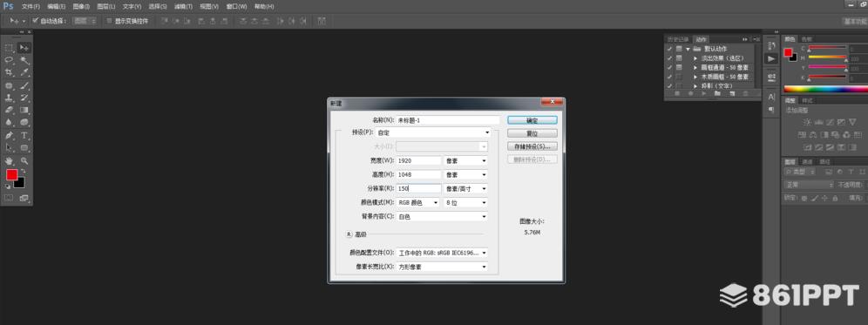This screenshot has height=325, width=868.
Task: Select the Rectangle shape tool
Action: coord(24,148)
